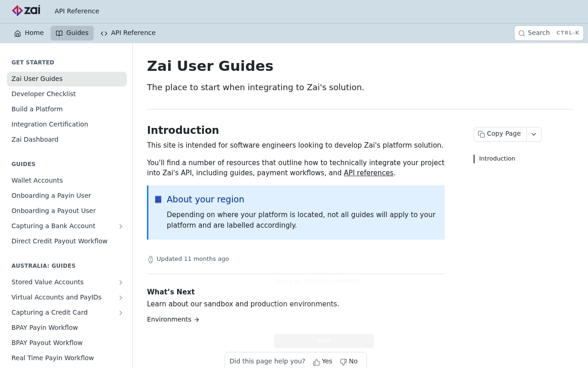The height and width of the screenshot is (368, 588).
Task: Expand Stored Value Accounts section
Action: [x=121, y=282]
